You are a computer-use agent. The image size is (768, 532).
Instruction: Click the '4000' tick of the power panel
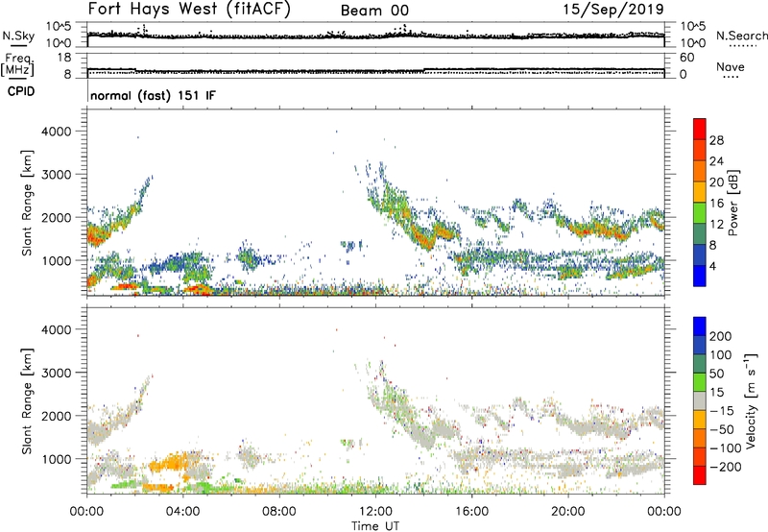[x=57, y=132]
